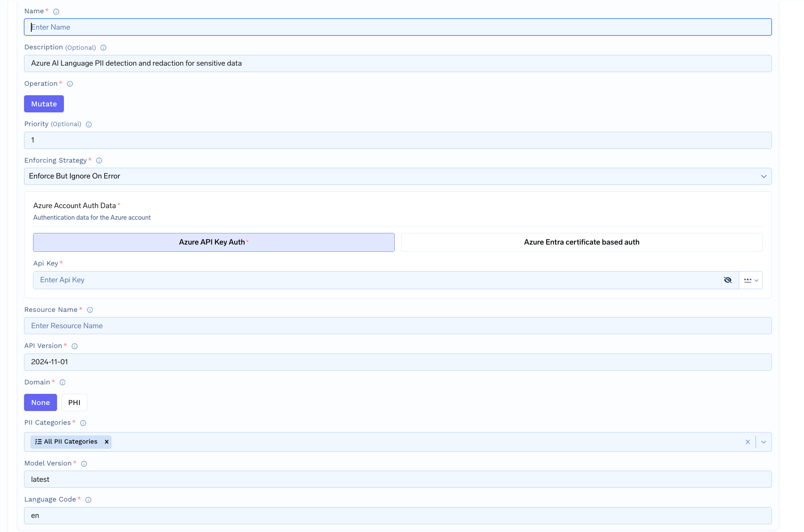804x532 pixels.
Task: Click the Resource Name info icon
Action: tap(90, 310)
